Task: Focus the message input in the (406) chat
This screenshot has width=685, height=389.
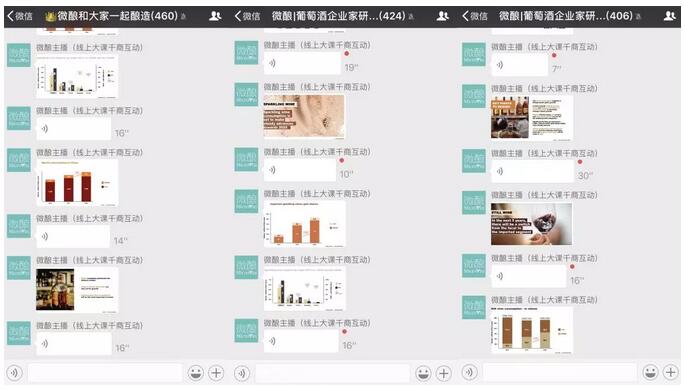Action: [560, 373]
